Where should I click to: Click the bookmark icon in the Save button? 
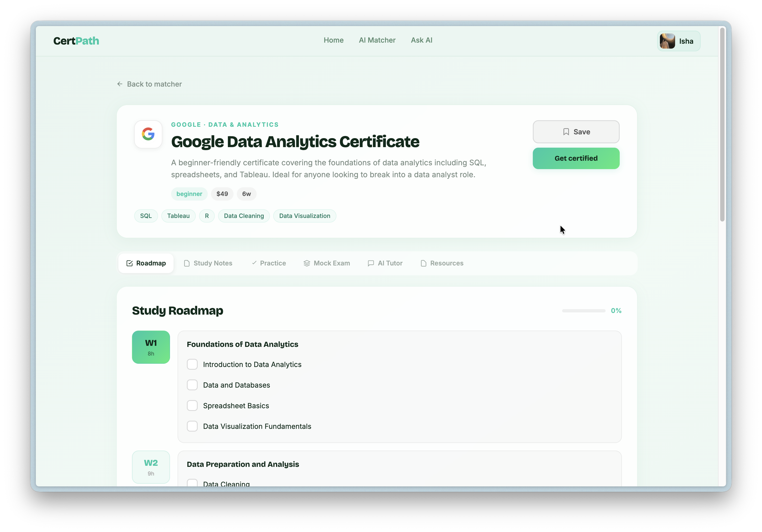tap(566, 132)
